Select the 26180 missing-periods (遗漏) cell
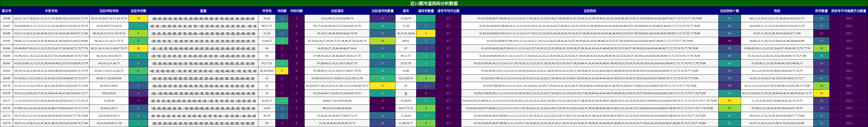This screenshot has width=868, height=127. [203, 78]
